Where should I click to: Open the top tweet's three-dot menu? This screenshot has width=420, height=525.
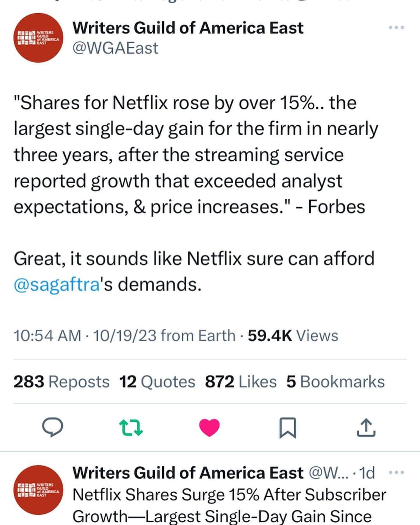[x=396, y=28]
